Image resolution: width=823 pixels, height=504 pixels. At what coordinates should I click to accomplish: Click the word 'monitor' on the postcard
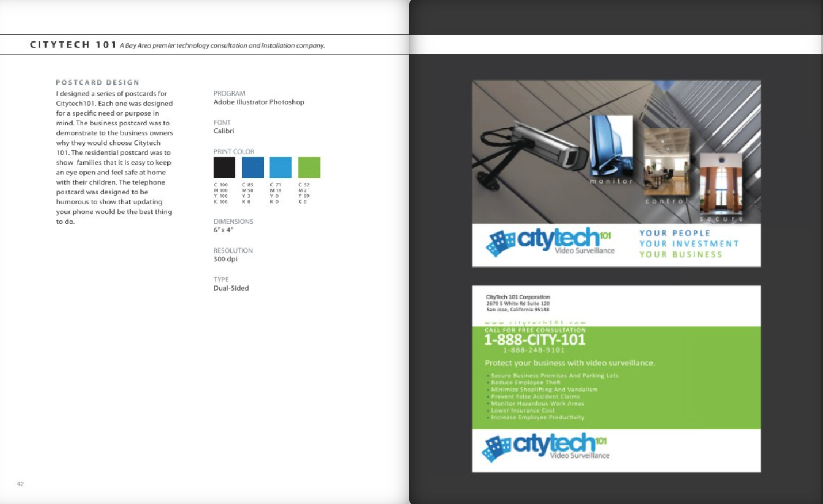(x=611, y=181)
